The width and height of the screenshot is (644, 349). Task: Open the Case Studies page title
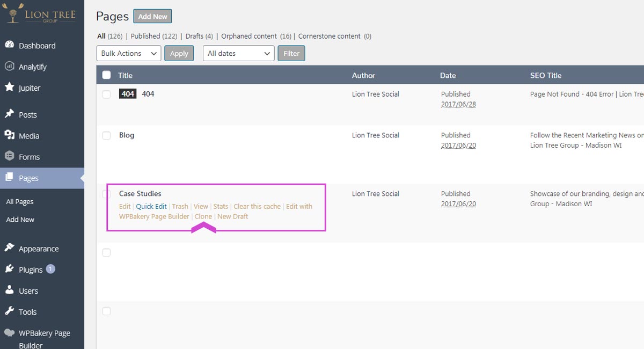[140, 194]
